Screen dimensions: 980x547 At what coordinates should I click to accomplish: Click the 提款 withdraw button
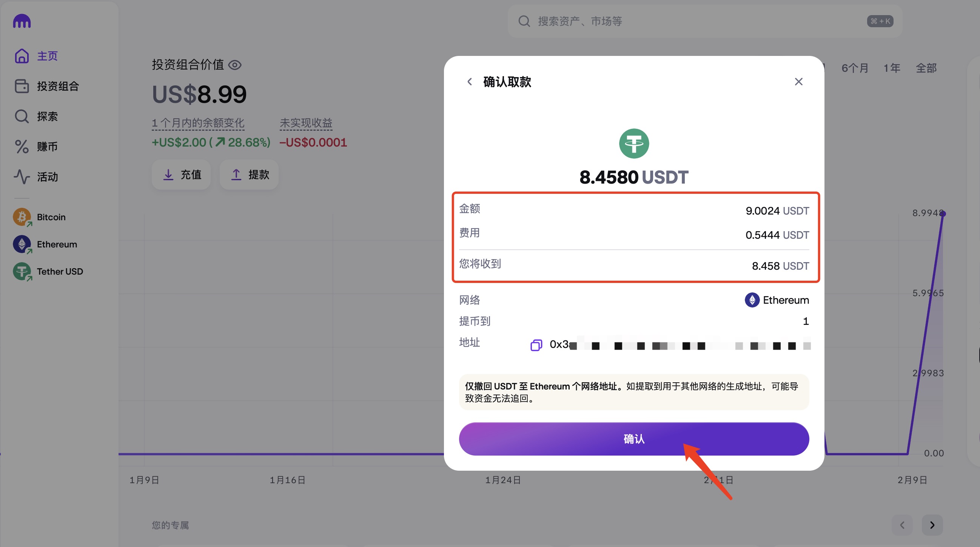click(x=249, y=175)
